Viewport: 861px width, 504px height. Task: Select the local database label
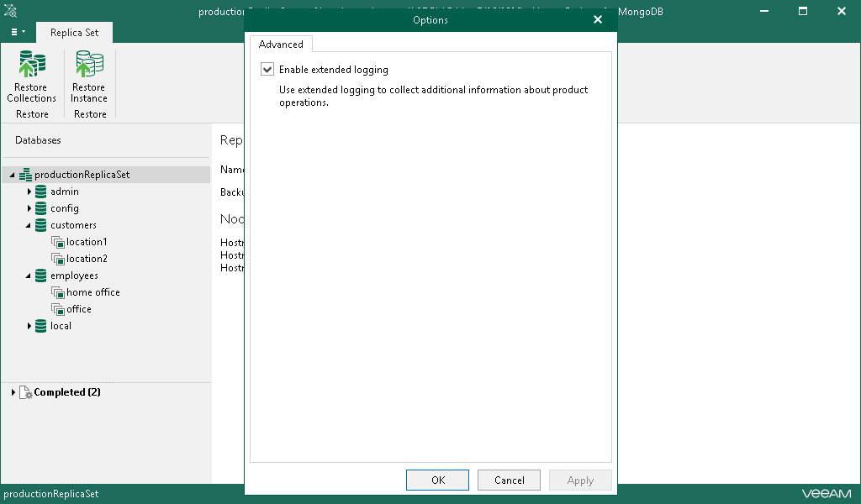(61, 326)
